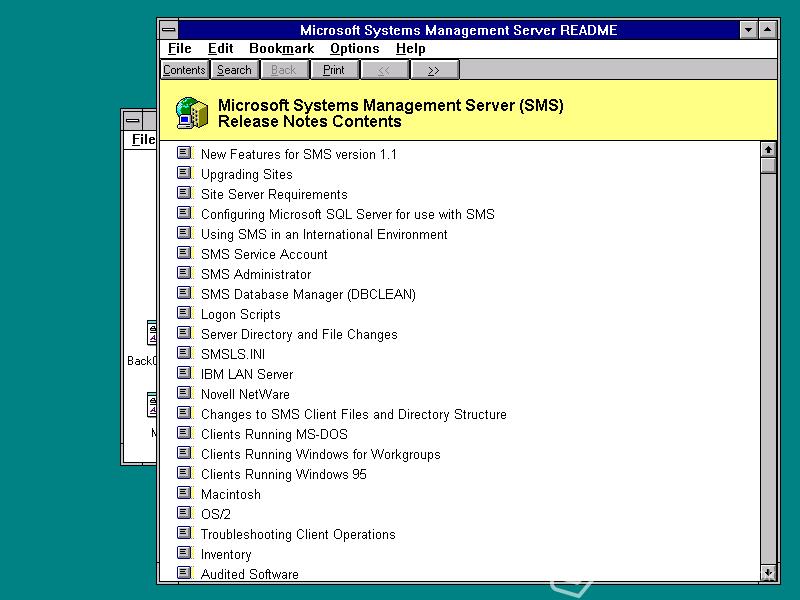Click the topic icon beside Upgrading Sites
The width and height of the screenshot is (800, 600).
pyautogui.click(x=185, y=172)
